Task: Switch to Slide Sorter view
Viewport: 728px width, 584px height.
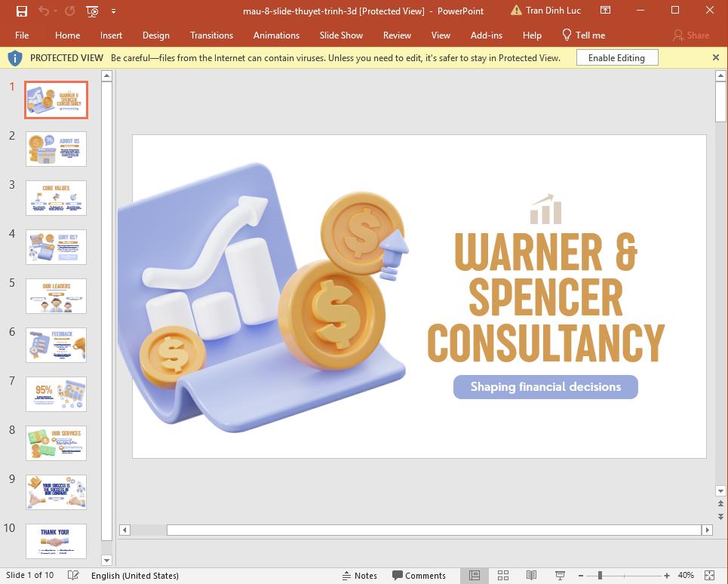Action: [503, 575]
